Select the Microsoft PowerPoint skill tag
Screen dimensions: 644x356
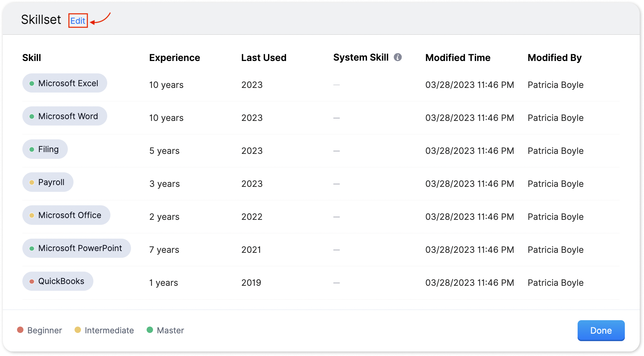tap(77, 248)
